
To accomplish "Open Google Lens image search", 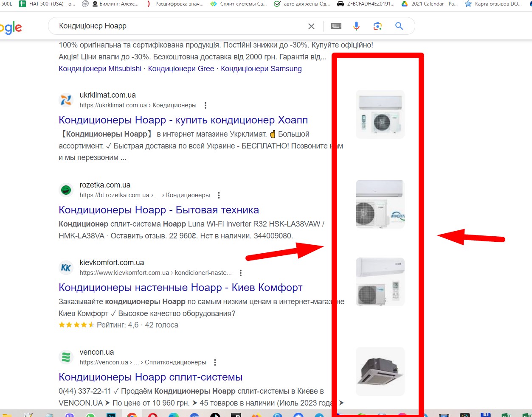I will pos(377,26).
